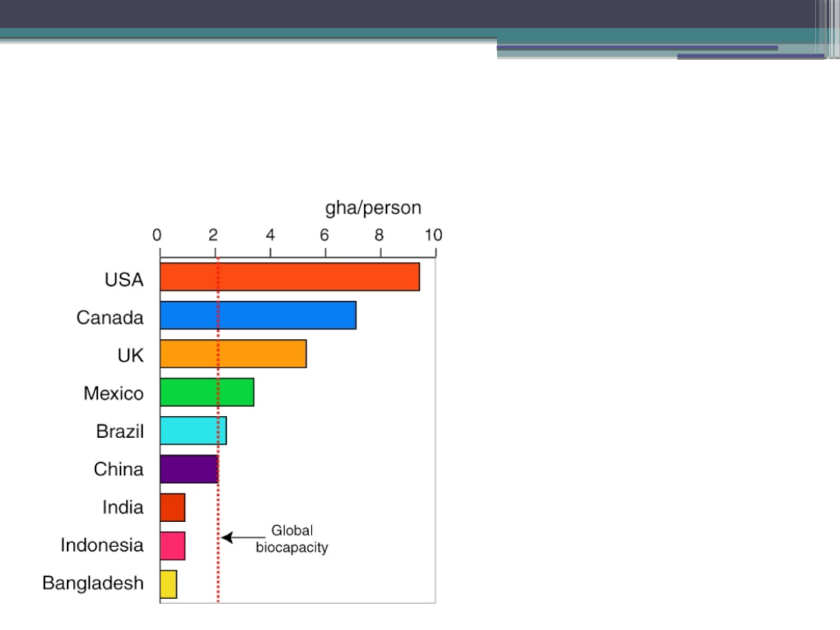Click the 'Indonesia' country label

tap(102, 545)
